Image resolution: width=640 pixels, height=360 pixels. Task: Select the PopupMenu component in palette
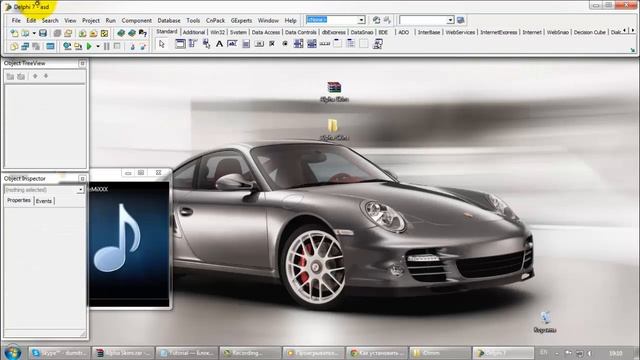point(206,44)
